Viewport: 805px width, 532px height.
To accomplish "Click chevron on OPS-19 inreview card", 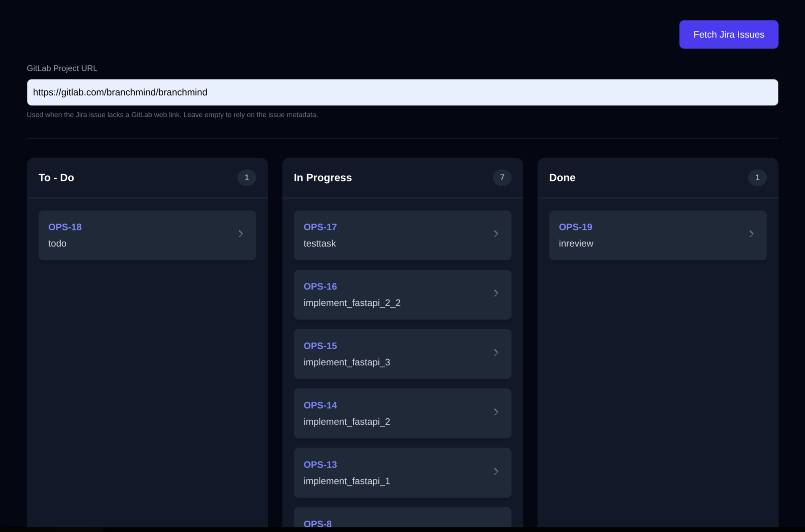I will coord(751,234).
